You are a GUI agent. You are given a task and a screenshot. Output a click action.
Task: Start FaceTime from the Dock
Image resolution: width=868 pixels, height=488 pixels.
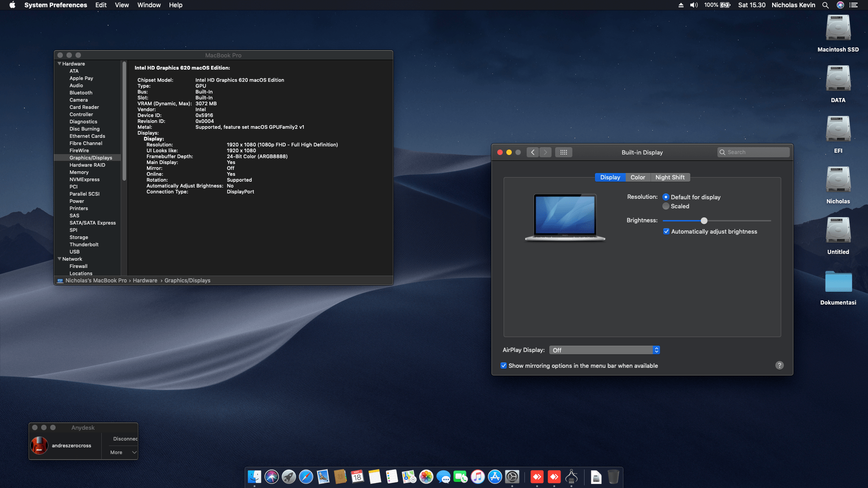(x=460, y=477)
